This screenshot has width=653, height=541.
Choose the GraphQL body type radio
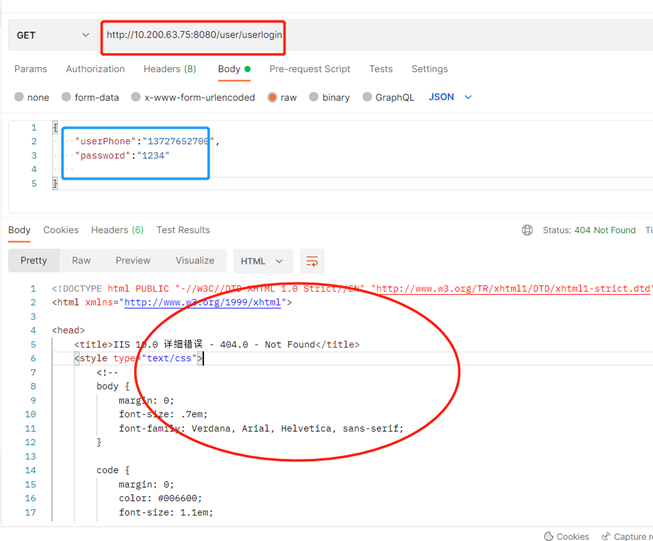point(367,97)
